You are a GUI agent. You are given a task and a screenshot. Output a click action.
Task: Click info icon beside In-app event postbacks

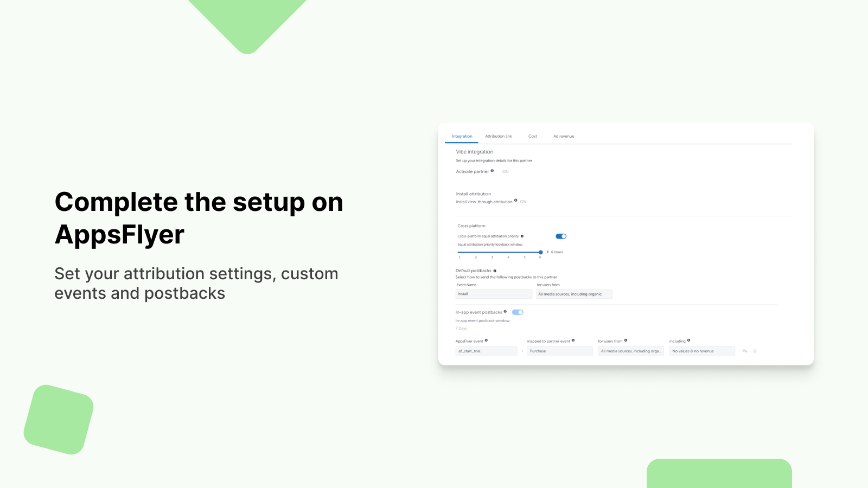pyautogui.click(x=505, y=312)
